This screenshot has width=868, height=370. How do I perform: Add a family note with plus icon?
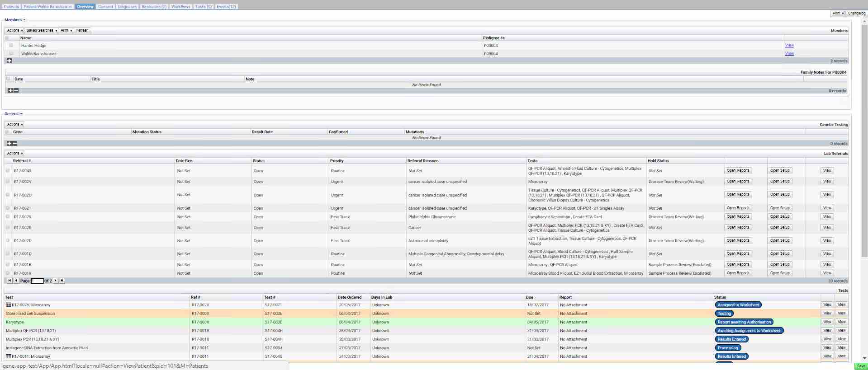pyautogui.click(x=10, y=90)
